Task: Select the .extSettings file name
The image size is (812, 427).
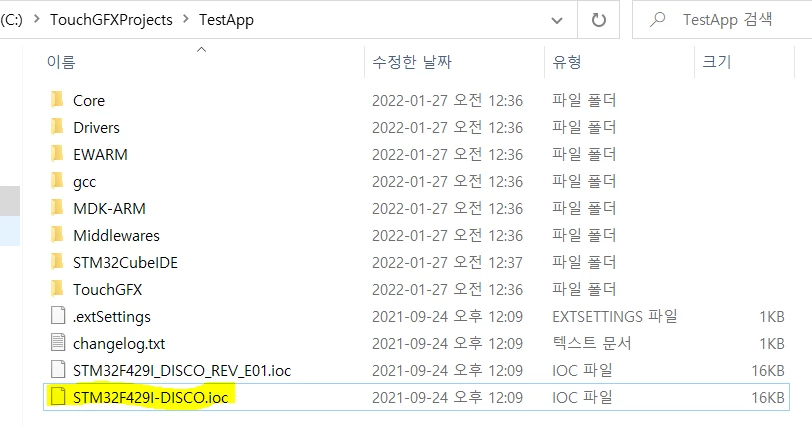Action: point(111,317)
